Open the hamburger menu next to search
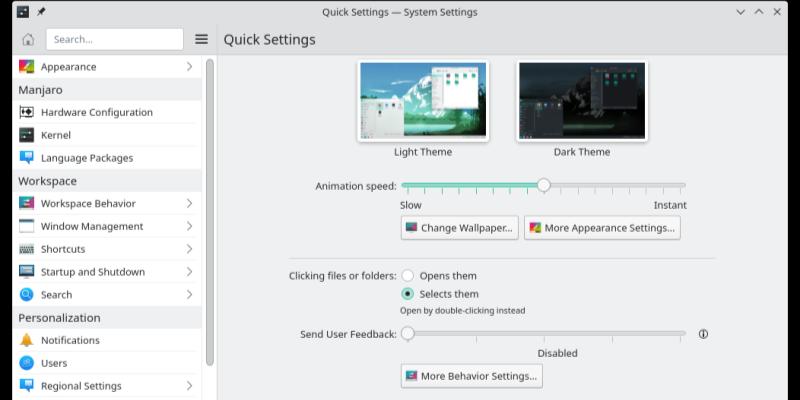This screenshot has width=800, height=400. pyautogui.click(x=201, y=39)
